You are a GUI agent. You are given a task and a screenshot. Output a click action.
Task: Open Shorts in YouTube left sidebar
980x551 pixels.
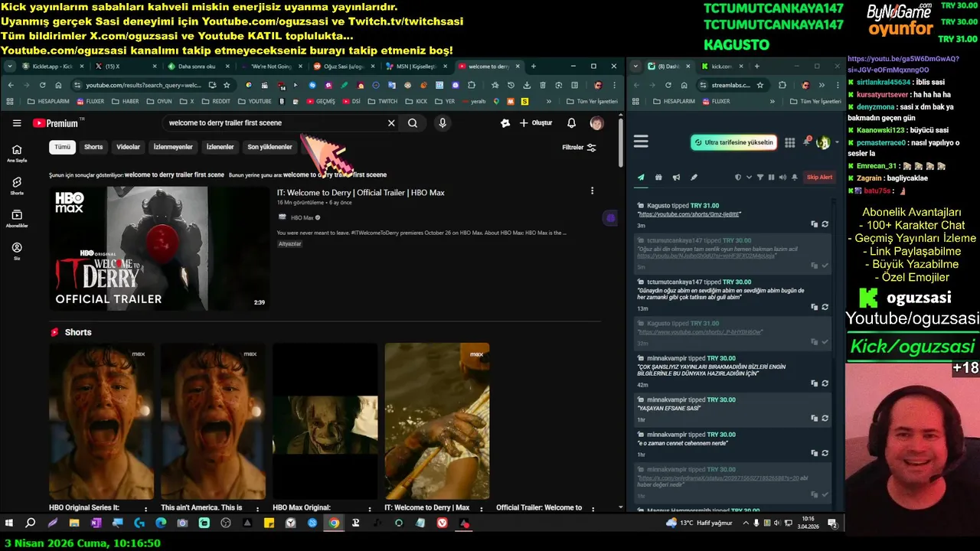coord(17,186)
